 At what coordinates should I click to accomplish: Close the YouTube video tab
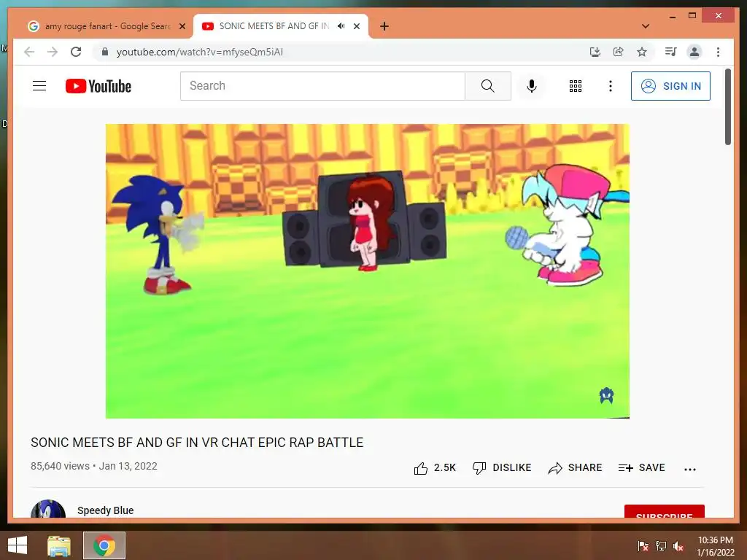[x=357, y=26]
